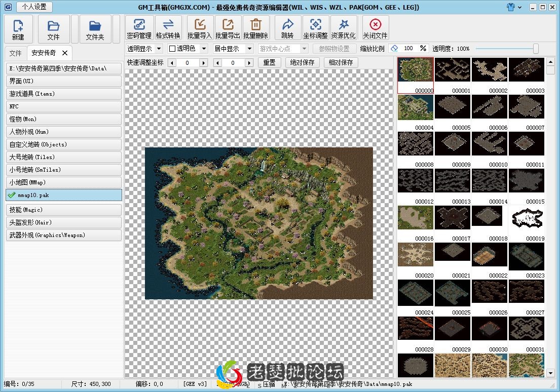560x392 pixels.
Task: Select thumbnail 000019
Action: (x=527, y=223)
